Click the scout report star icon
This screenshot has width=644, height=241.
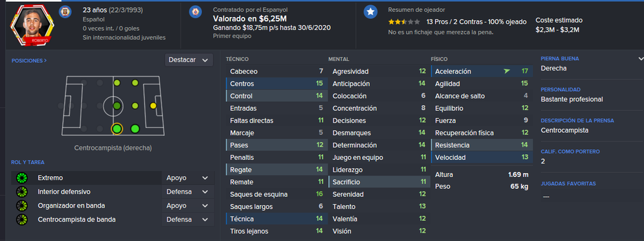coord(370,12)
